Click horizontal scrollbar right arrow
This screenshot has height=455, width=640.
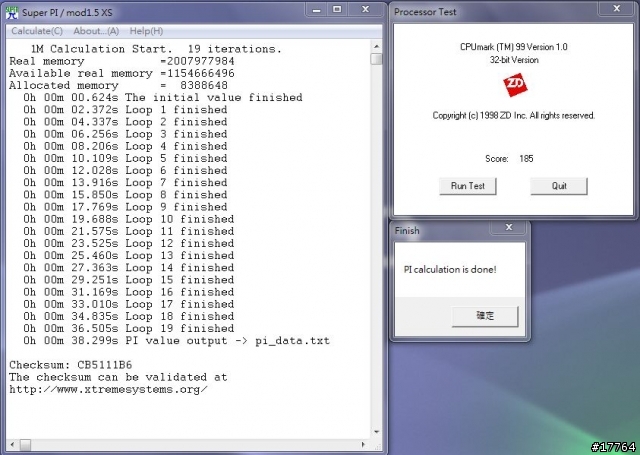click(363, 445)
